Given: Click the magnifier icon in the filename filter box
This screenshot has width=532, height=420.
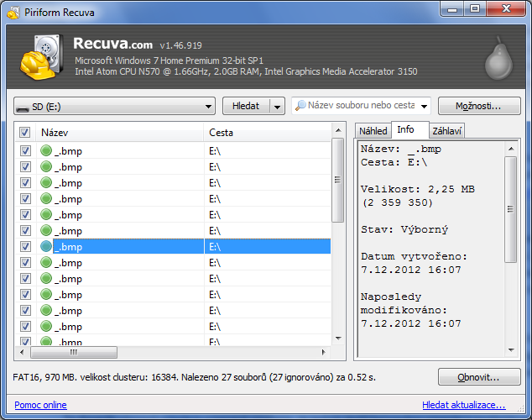Looking at the screenshot, I should point(300,106).
